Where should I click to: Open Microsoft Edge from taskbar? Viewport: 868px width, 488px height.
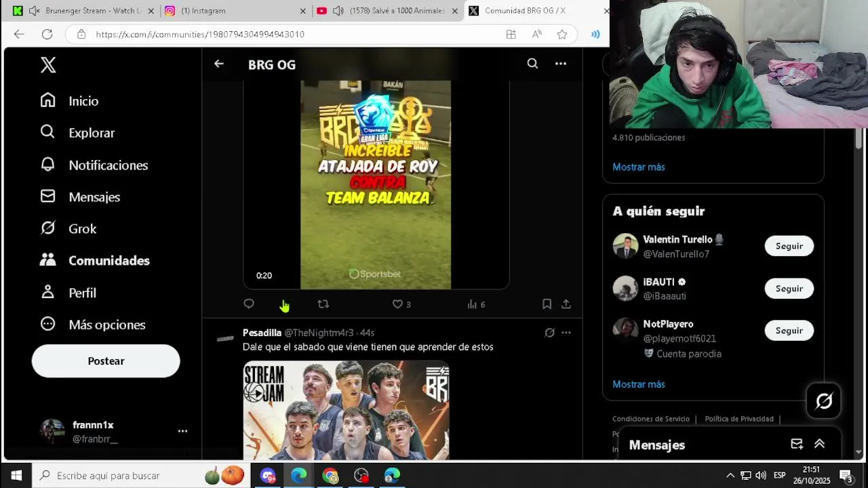(x=299, y=476)
